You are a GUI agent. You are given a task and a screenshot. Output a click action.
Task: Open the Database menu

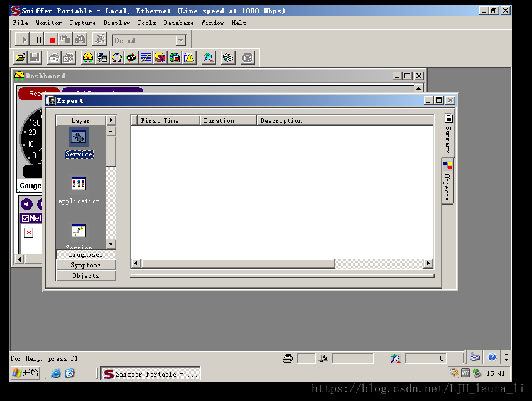pyautogui.click(x=179, y=23)
